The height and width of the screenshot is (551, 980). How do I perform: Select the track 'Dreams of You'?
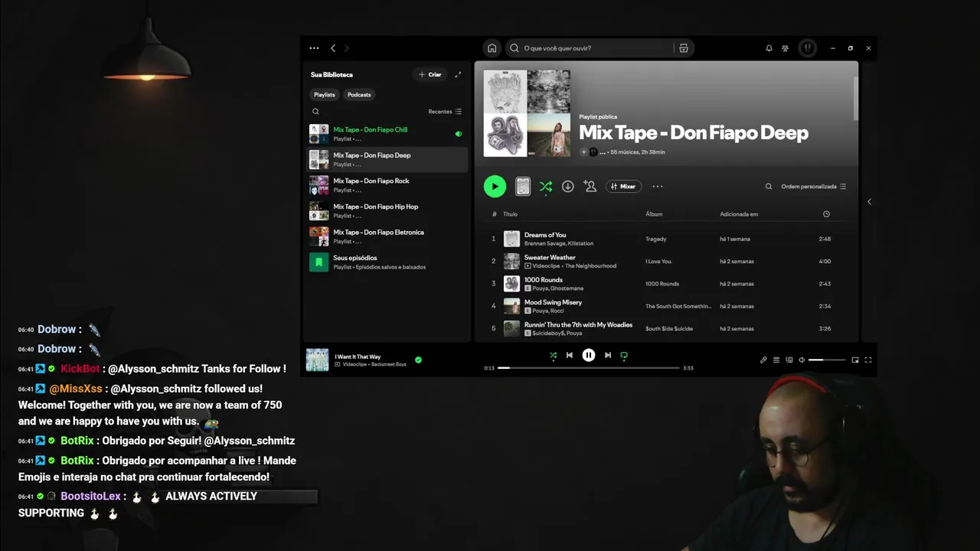click(x=545, y=235)
